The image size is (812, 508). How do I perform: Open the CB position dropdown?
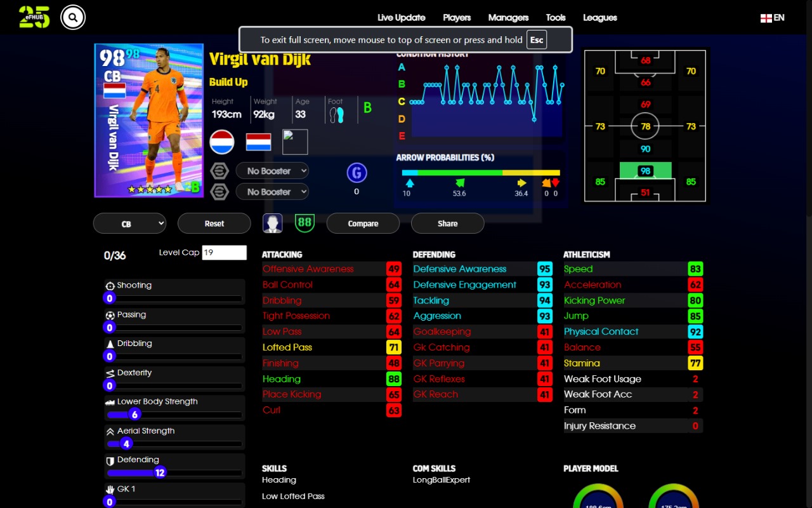click(129, 224)
